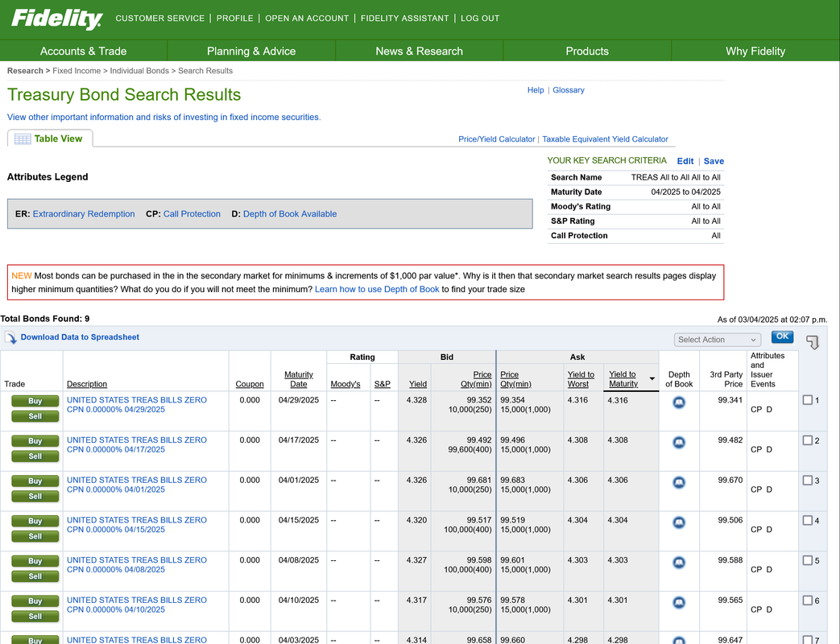The image size is (840, 644).
Task: Open the News & Research menu
Action: 419,51
